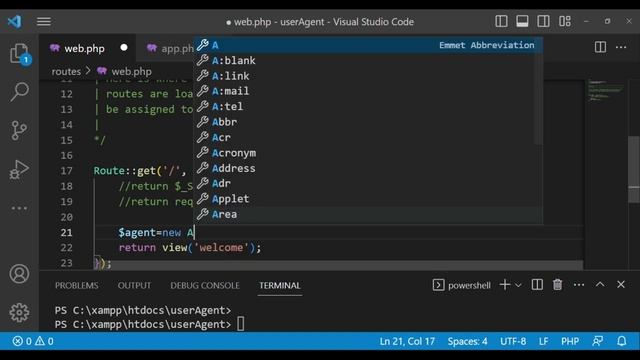Image resolution: width=640 pixels, height=360 pixels.
Task: Click web.php breadcrumb segment
Action: tap(131, 71)
